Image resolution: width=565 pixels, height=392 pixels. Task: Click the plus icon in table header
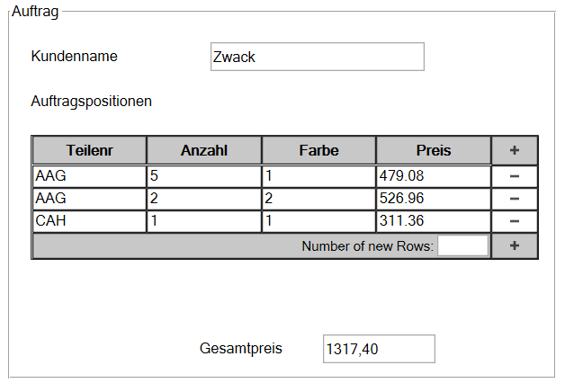click(x=515, y=150)
